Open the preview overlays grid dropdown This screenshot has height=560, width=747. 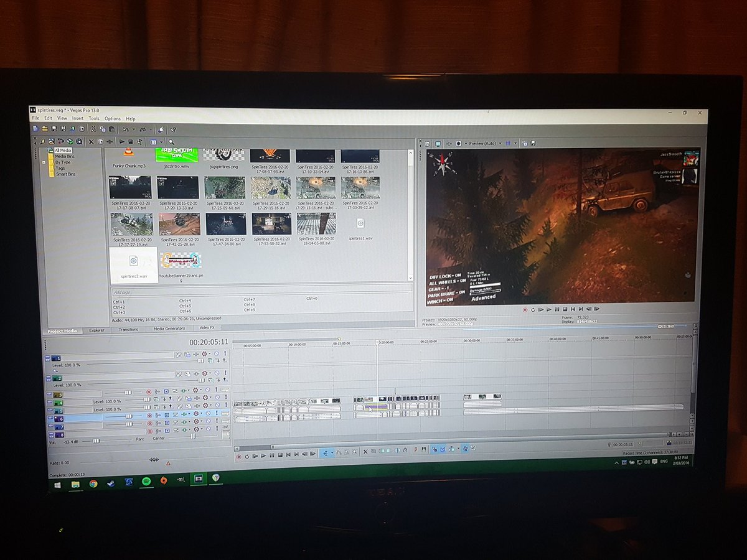pyautogui.click(x=515, y=143)
